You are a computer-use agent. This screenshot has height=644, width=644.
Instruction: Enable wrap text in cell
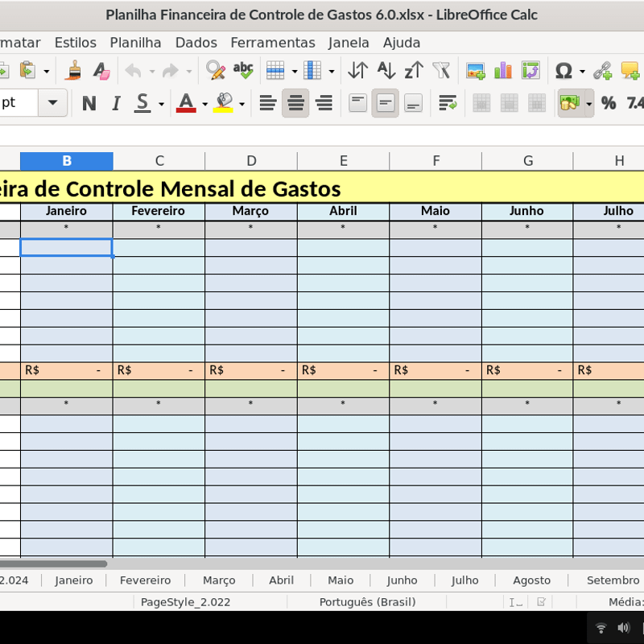point(448,103)
